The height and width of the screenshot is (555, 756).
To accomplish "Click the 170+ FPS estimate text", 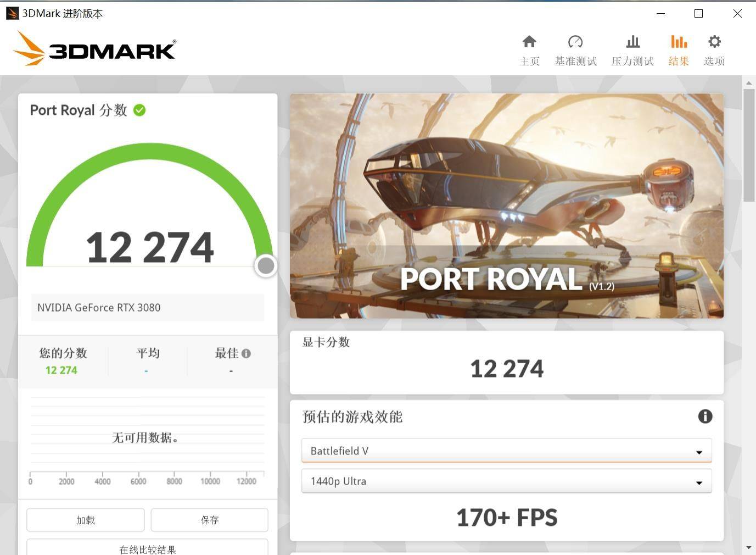I will tap(507, 518).
